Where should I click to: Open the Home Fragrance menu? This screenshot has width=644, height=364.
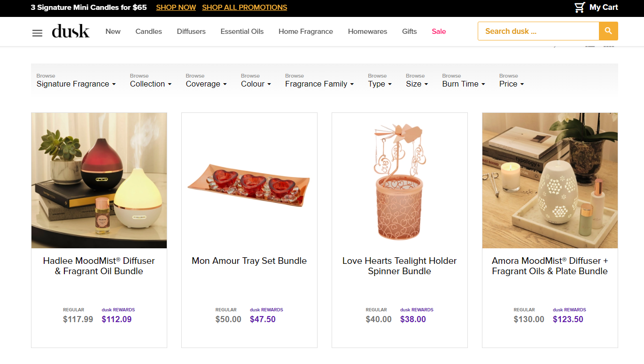306,32
